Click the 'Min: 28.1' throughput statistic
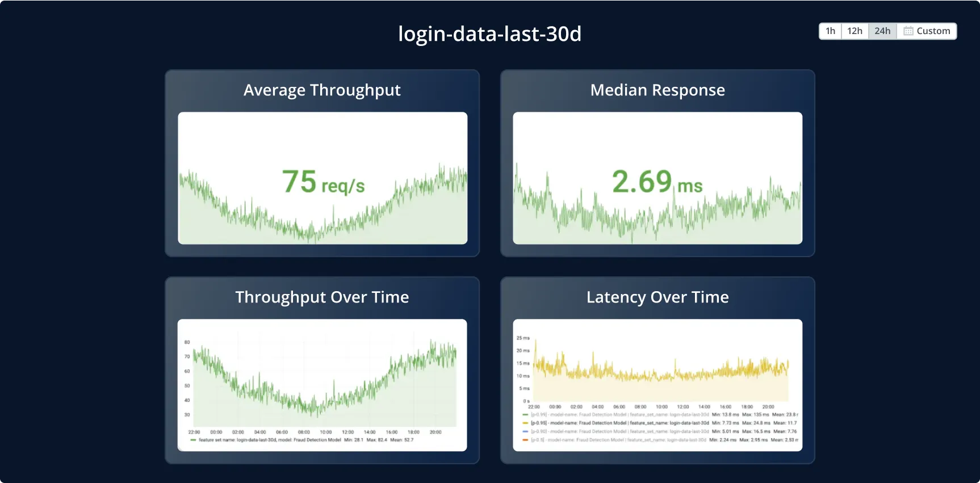This screenshot has width=980, height=483. tap(354, 440)
